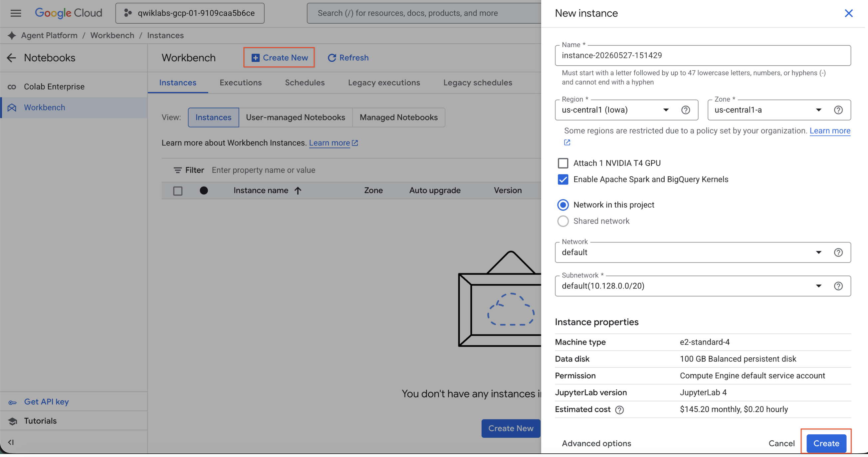This screenshot has width=868, height=457.
Task: Click the Network help icon
Action: [x=838, y=252]
